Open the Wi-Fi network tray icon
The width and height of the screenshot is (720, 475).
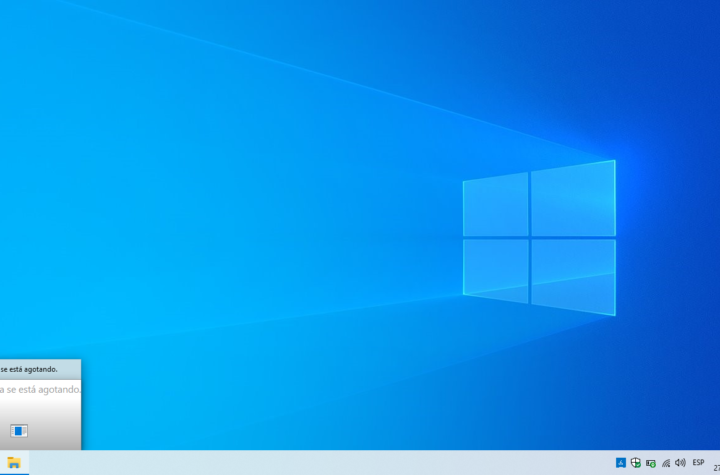[666, 463]
